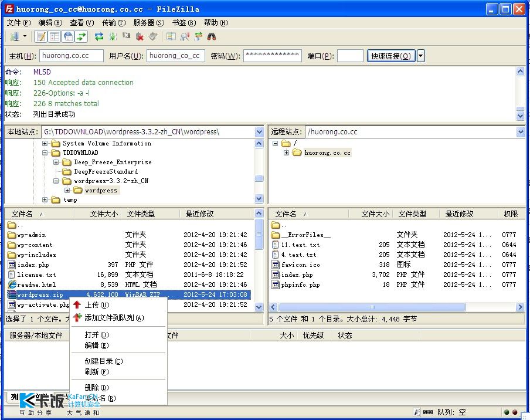Refresh file and folder lists
This screenshot has width=530, height=420.
point(99,36)
